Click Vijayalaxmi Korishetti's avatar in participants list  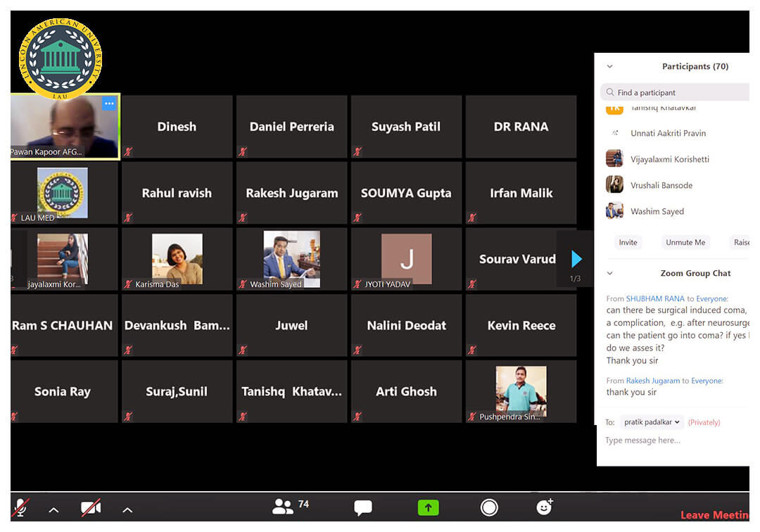coord(614,158)
